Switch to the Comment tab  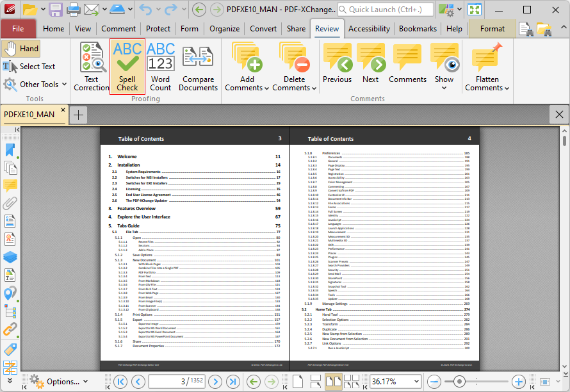click(x=118, y=29)
